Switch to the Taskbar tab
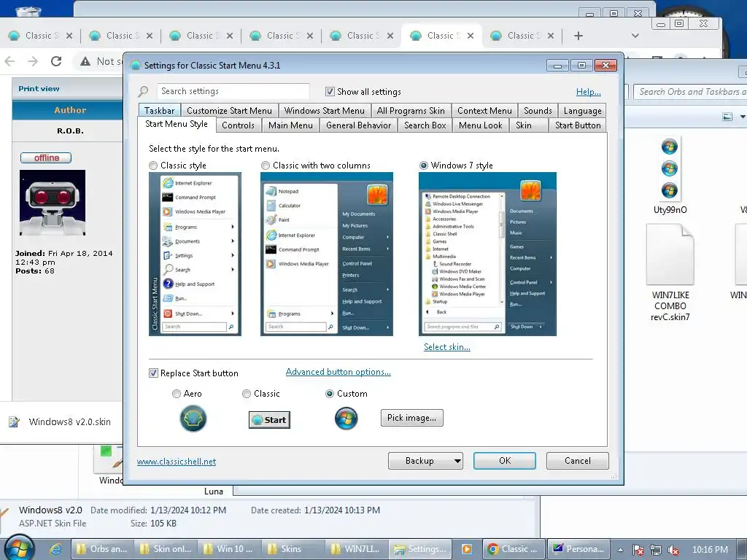Viewport: 747px width, 560px height. (x=160, y=111)
